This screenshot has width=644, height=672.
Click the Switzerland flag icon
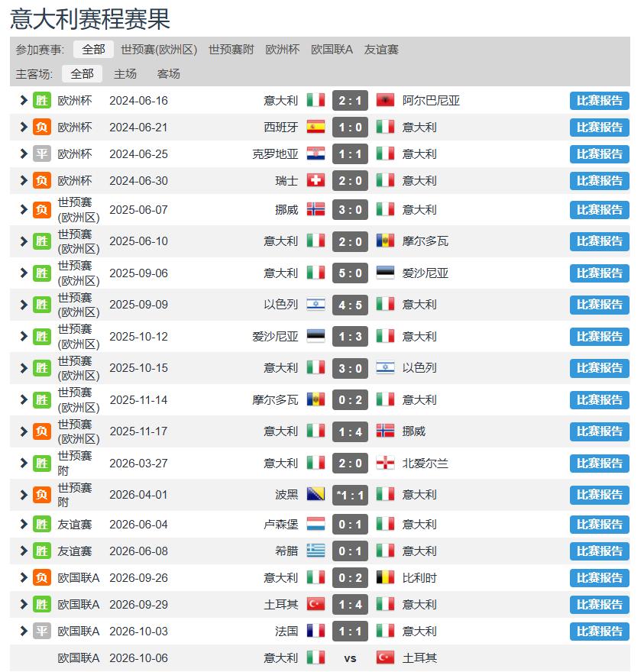pyautogui.click(x=316, y=180)
